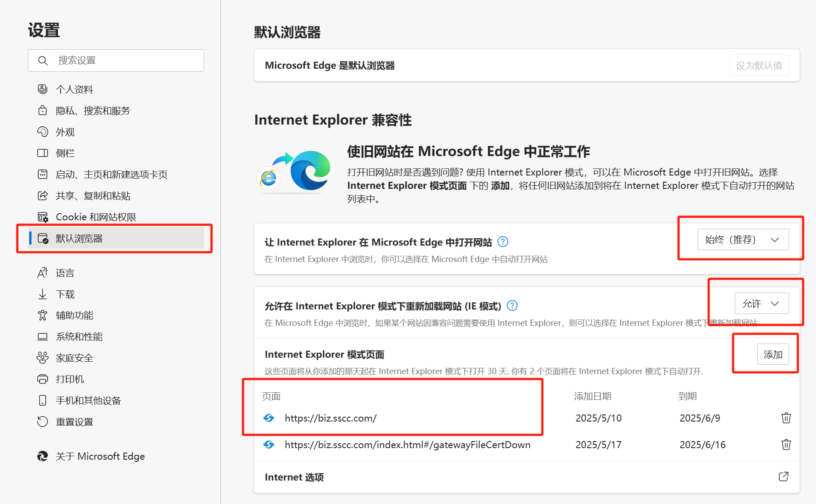Click the 到期 value 2025/6/9
The height and width of the screenshot is (504, 816).
(700, 418)
